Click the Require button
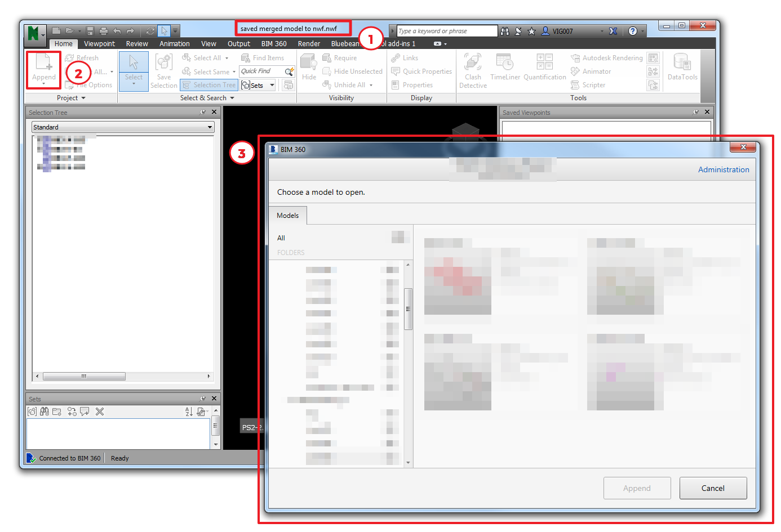This screenshot has height=532, width=781. pyautogui.click(x=340, y=58)
